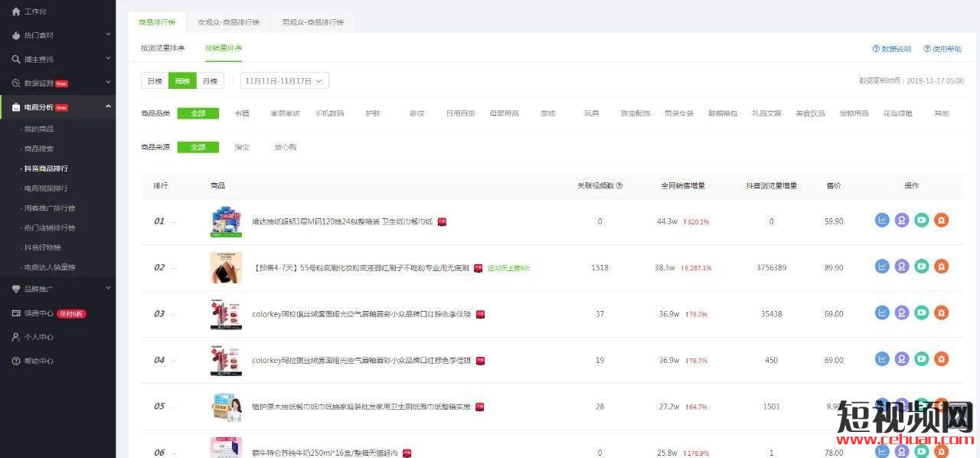Click the rank 02 product thumbnail
The width and height of the screenshot is (980, 458).
click(226, 267)
